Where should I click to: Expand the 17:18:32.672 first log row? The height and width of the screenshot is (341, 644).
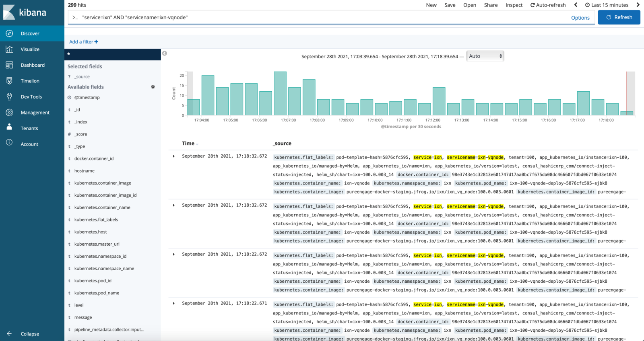[x=173, y=156]
